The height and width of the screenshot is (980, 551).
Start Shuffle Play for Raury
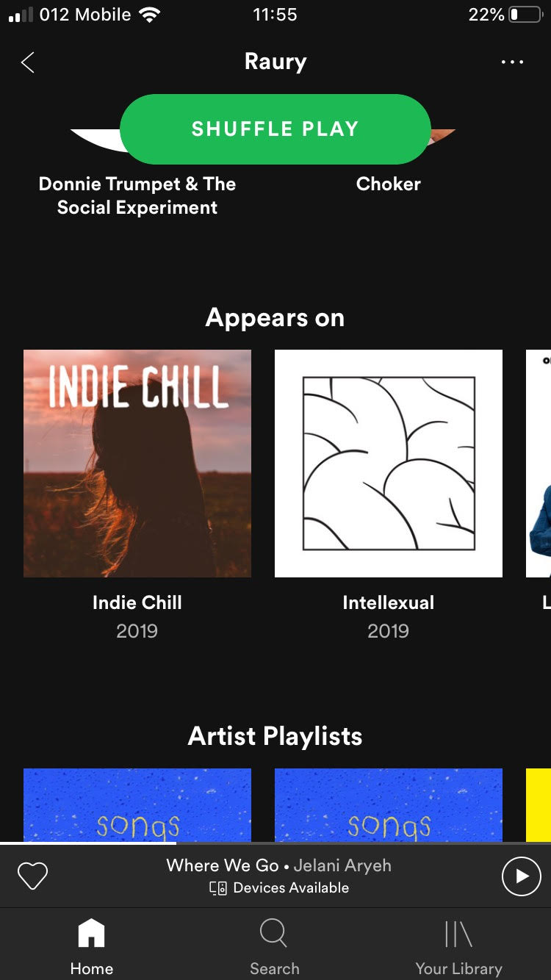coord(275,129)
